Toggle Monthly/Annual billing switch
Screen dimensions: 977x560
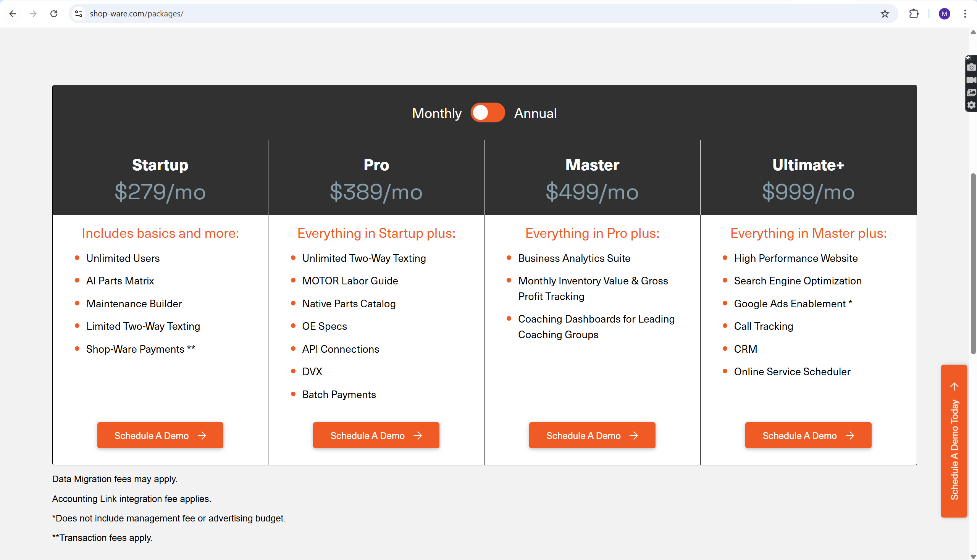pyautogui.click(x=488, y=113)
